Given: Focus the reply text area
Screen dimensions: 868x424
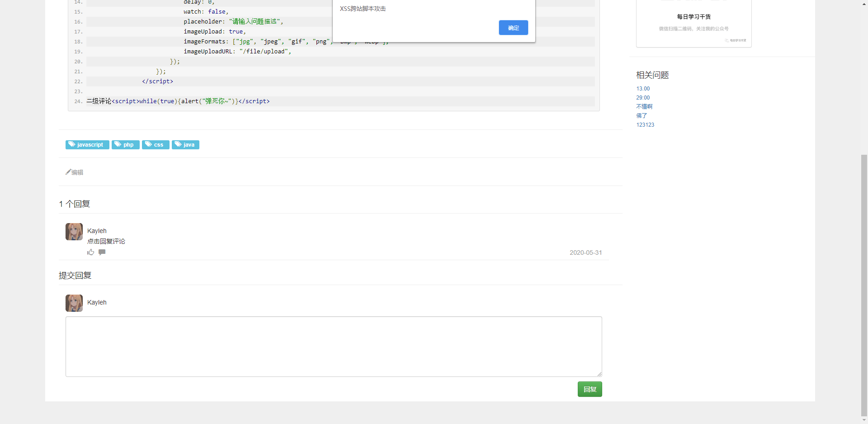Looking at the screenshot, I should pos(334,347).
